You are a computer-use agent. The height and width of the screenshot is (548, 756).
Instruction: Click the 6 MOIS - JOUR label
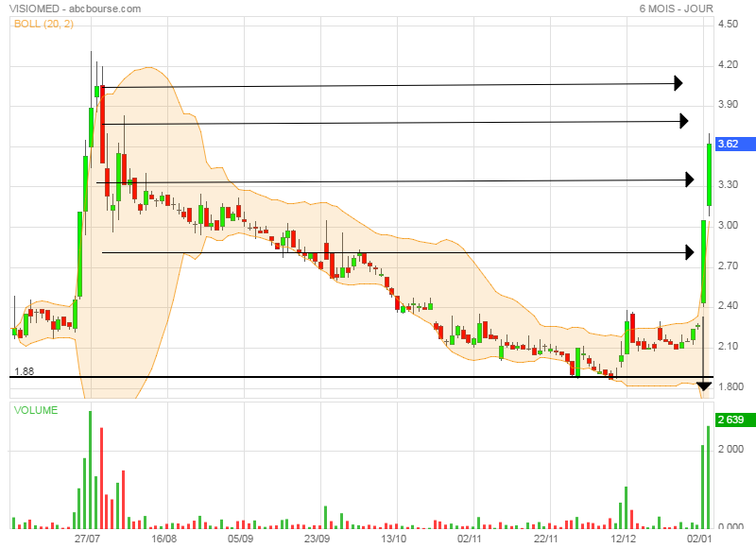click(676, 9)
